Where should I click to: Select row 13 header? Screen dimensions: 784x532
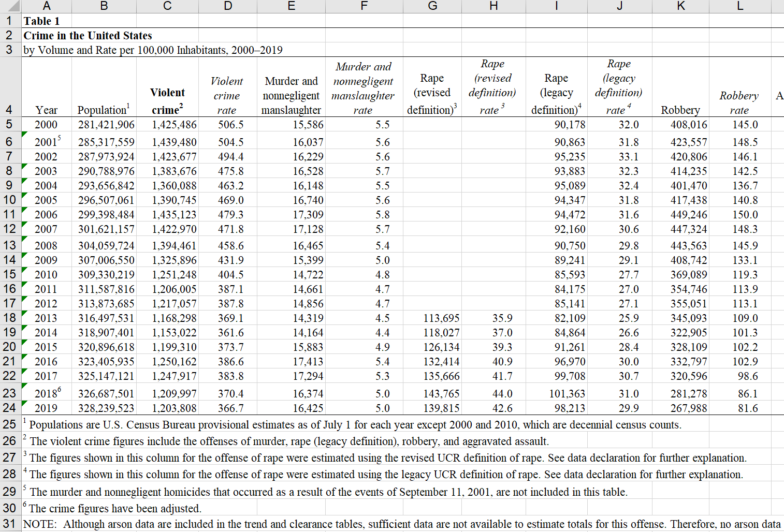(9, 245)
